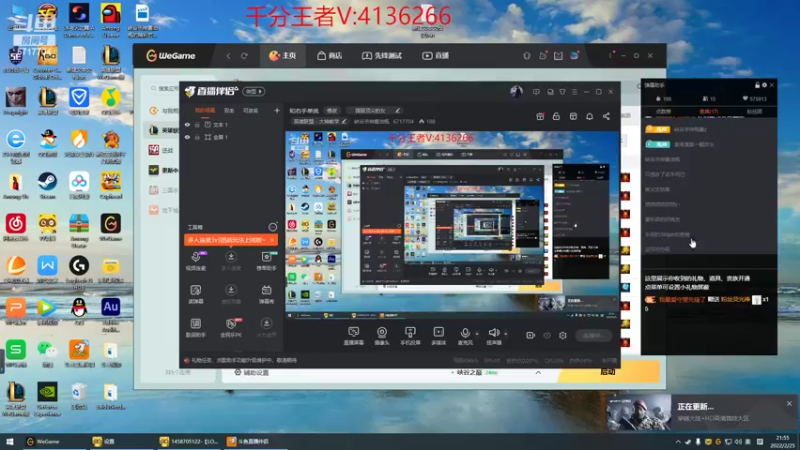The width and height of the screenshot is (800, 450).
Task: Open danmaku helper panel settings gear
Action: 764,85
